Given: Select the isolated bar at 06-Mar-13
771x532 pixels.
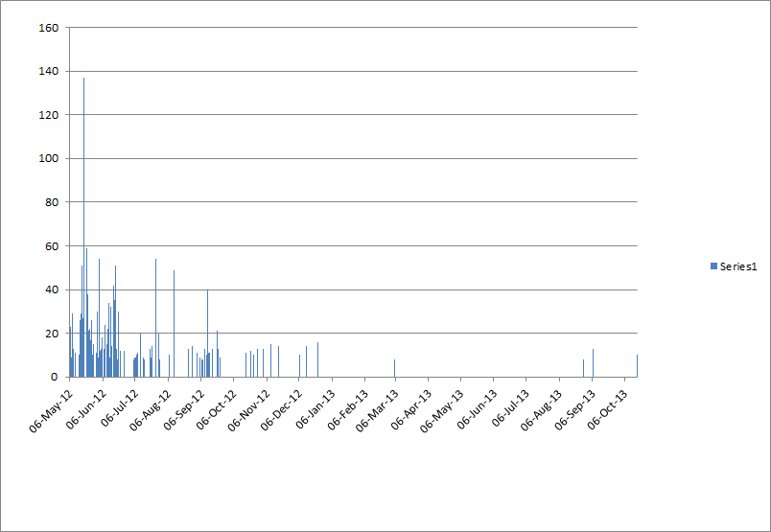Looking at the screenshot, I should [x=394, y=368].
